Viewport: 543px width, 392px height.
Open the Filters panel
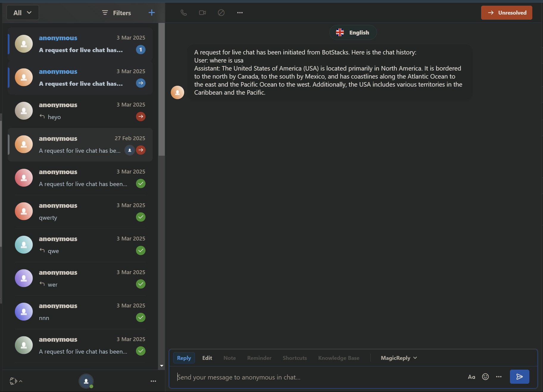coord(117,13)
